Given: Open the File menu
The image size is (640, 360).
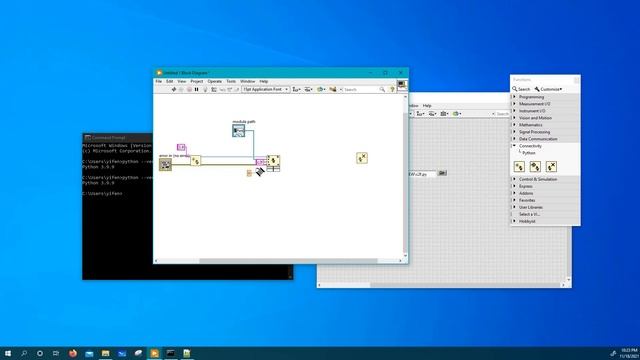Looking at the screenshot, I should point(158,82).
